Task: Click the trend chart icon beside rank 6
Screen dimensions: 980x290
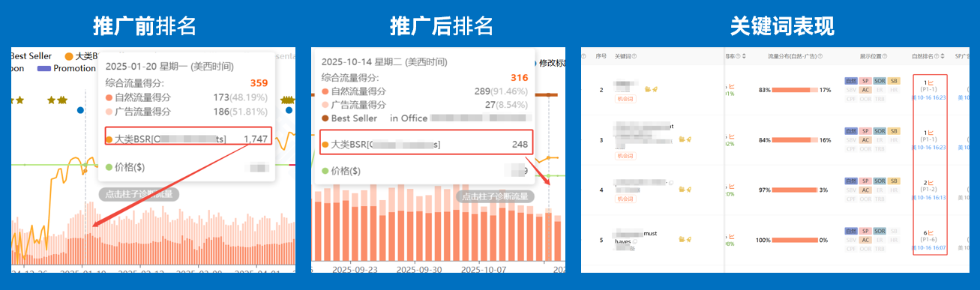Action: tap(931, 233)
